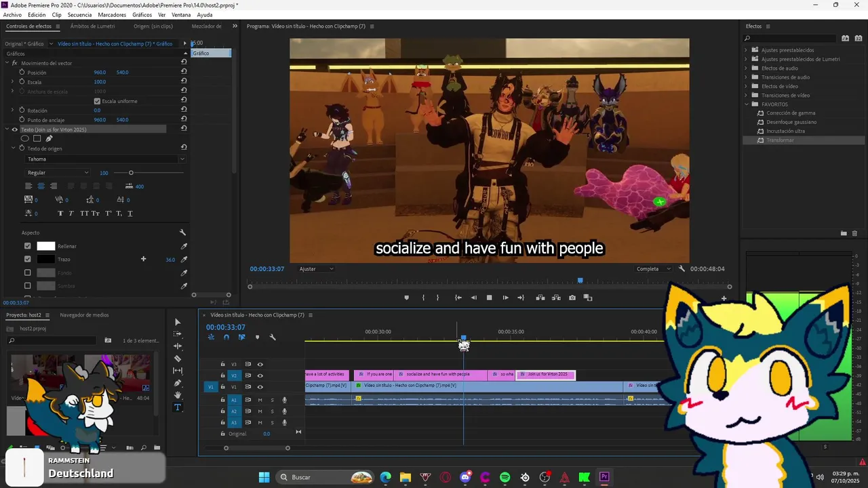Toggle Texto layer visibility eye

click(14, 129)
